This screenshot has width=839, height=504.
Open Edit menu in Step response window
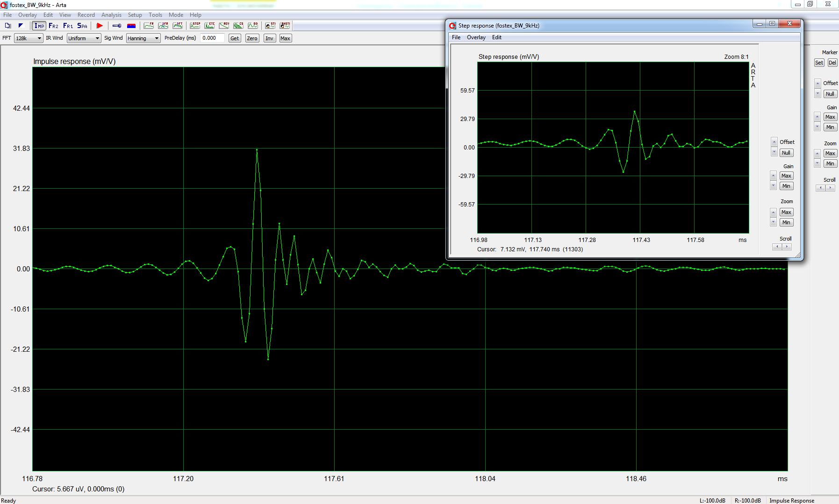coord(496,37)
